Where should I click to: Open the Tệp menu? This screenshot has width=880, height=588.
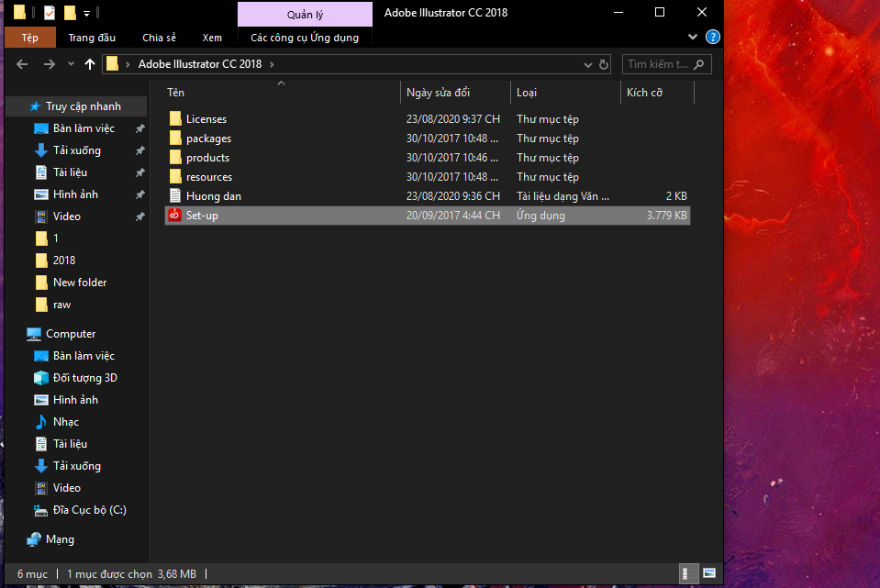pos(30,38)
